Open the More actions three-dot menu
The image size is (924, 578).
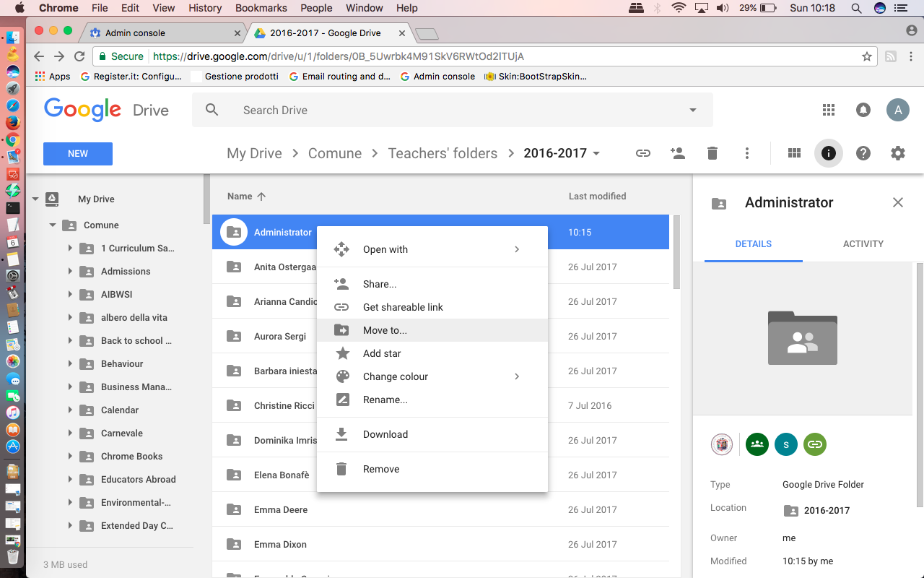coord(747,153)
